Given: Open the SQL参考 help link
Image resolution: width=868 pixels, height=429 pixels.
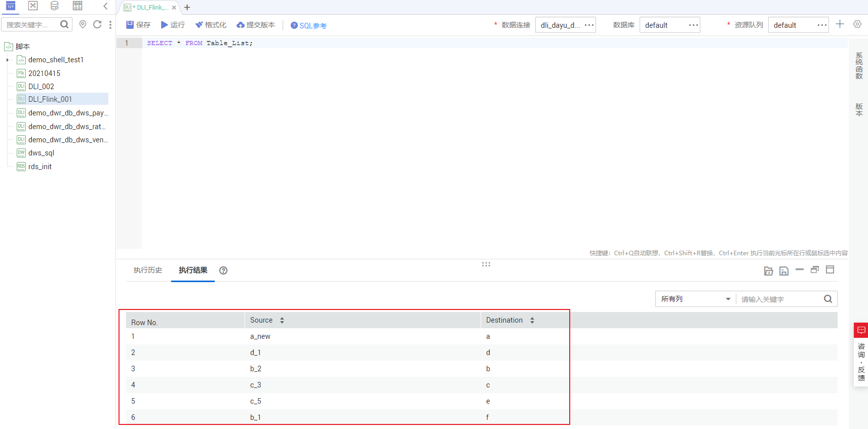Looking at the screenshot, I should click(308, 25).
